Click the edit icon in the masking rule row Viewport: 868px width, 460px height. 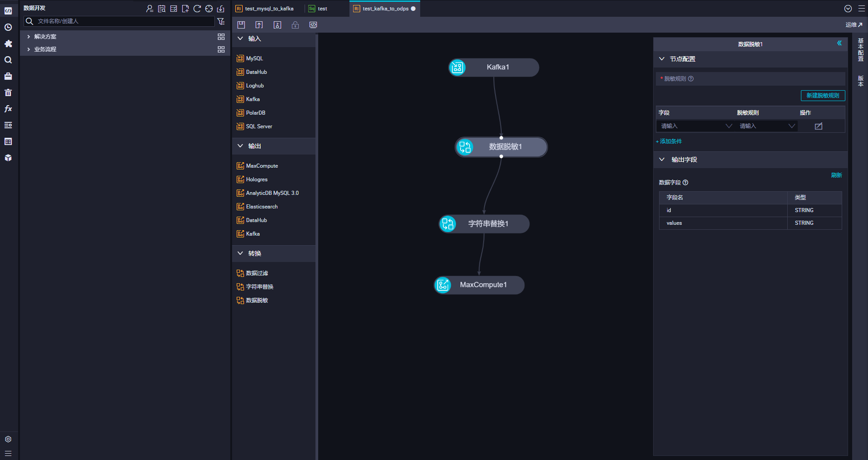pos(819,126)
